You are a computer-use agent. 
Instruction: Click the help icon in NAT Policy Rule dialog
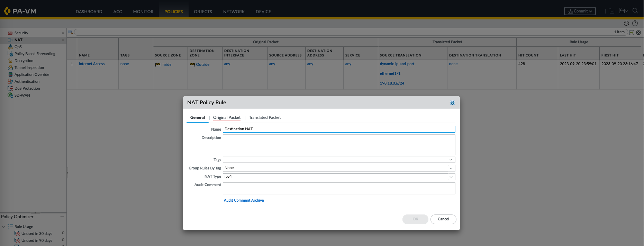(452, 103)
